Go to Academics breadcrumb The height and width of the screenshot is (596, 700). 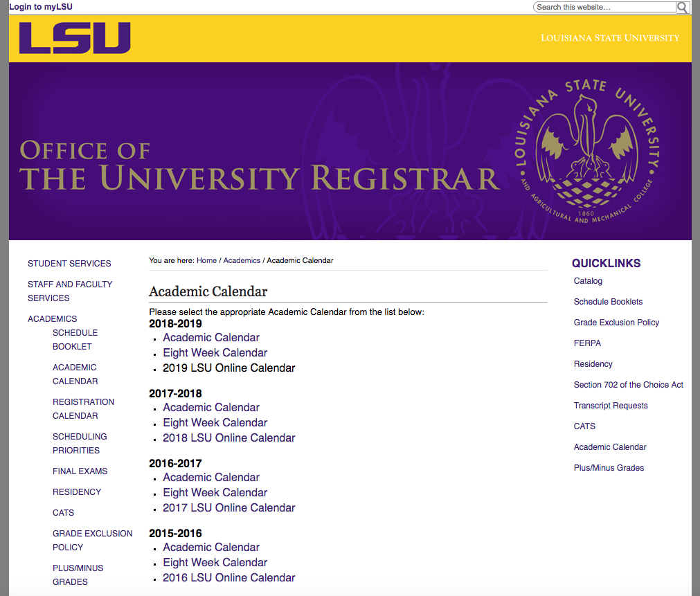click(242, 260)
